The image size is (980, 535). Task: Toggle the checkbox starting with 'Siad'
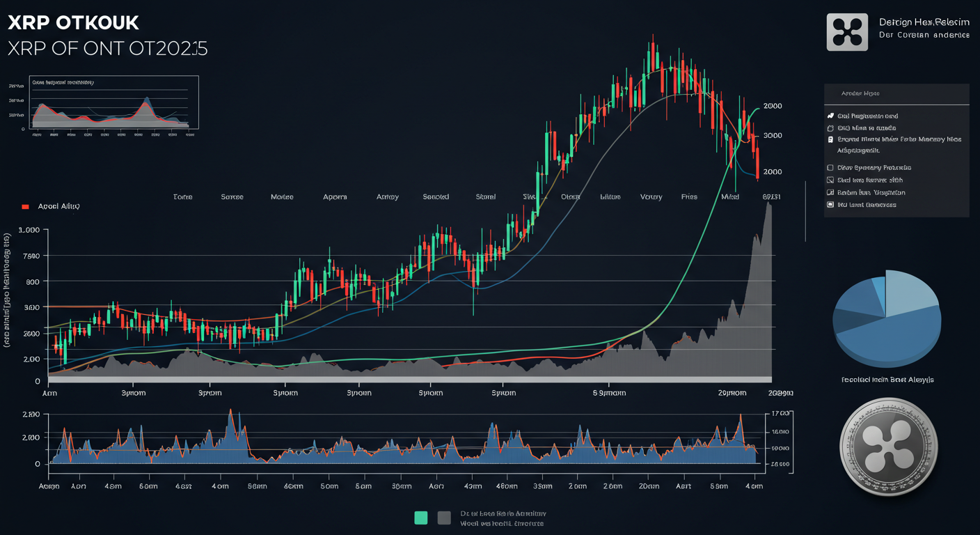point(830,180)
